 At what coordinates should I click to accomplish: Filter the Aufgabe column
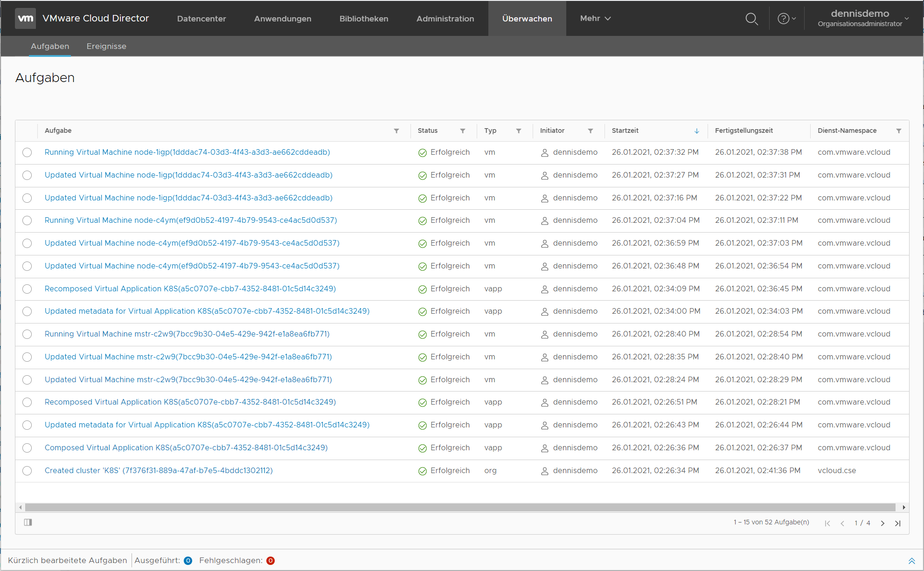[396, 131]
